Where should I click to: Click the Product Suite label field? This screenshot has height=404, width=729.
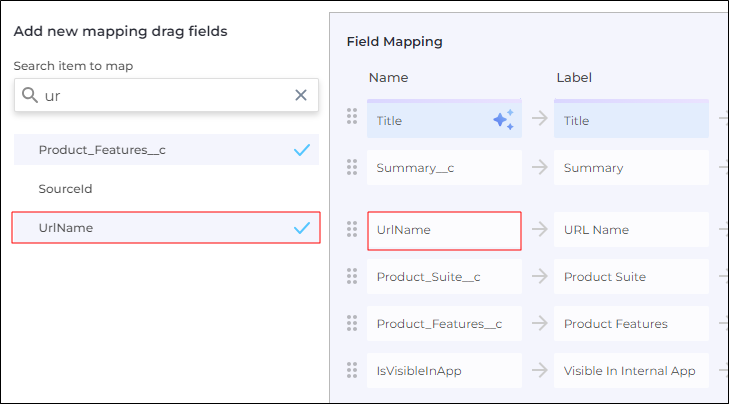coord(631,277)
